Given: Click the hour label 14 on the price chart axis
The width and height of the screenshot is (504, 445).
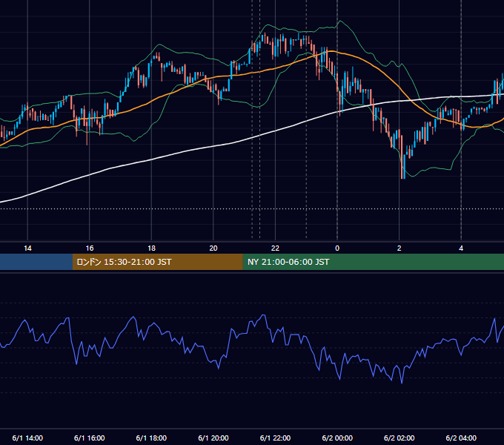Looking at the screenshot, I should pos(27,248).
